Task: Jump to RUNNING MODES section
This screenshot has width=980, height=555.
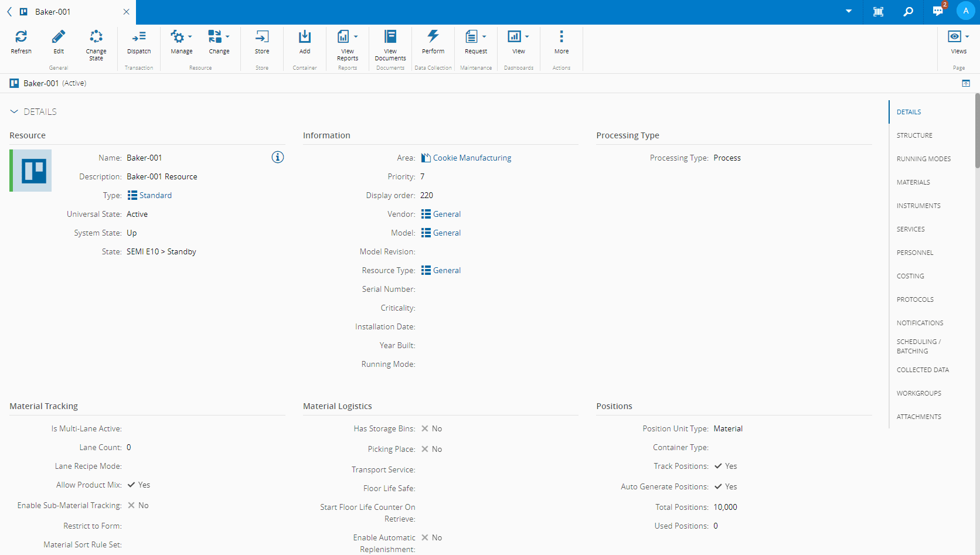Action: tap(923, 159)
